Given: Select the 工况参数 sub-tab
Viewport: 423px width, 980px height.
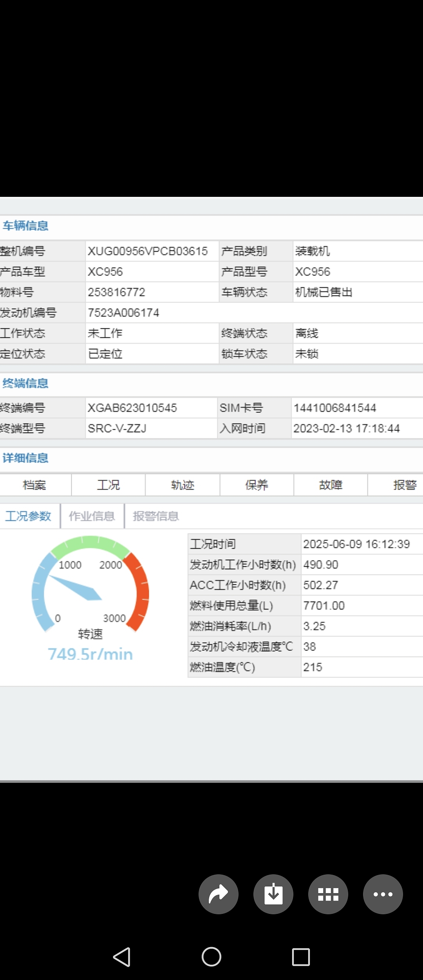Looking at the screenshot, I should pyautogui.click(x=28, y=516).
